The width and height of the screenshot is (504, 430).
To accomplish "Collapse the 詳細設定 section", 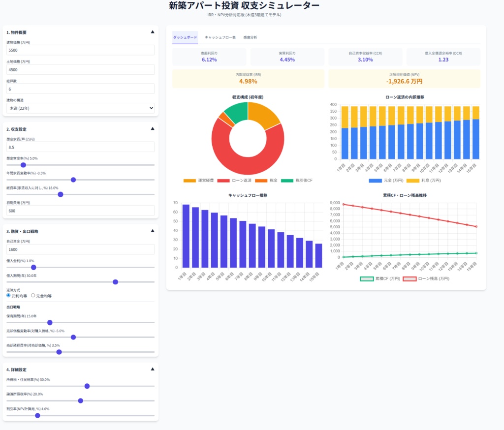I will tap(152, 369).
